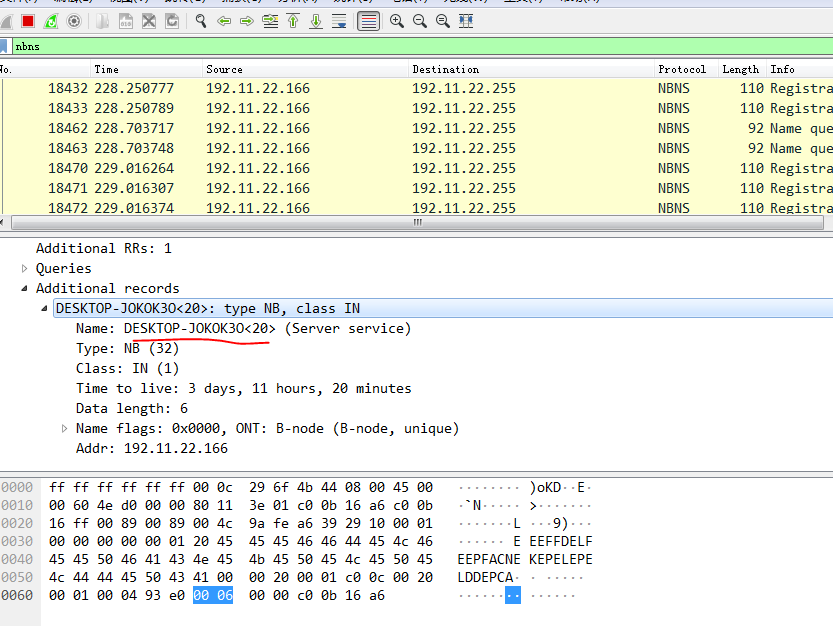Sort packets by Time column header
Viewport: 833px width, 626px height.
(x=106, y=69)
